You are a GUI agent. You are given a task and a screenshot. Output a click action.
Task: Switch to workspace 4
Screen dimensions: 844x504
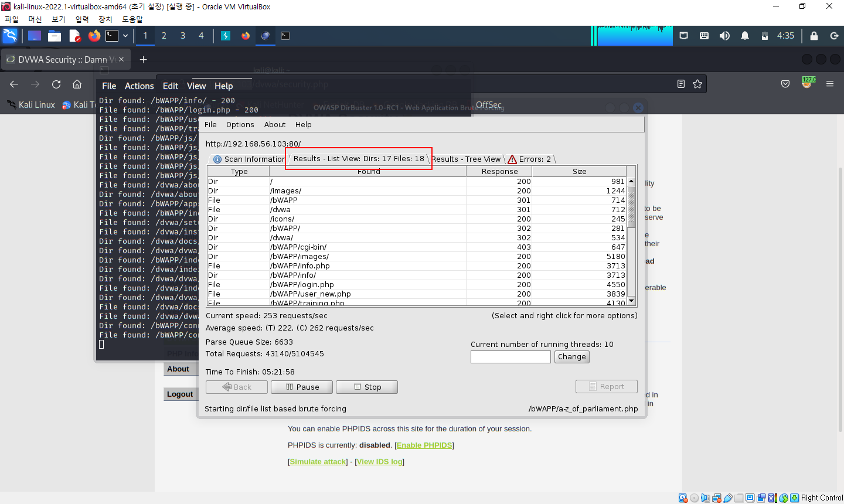[201, 36]
